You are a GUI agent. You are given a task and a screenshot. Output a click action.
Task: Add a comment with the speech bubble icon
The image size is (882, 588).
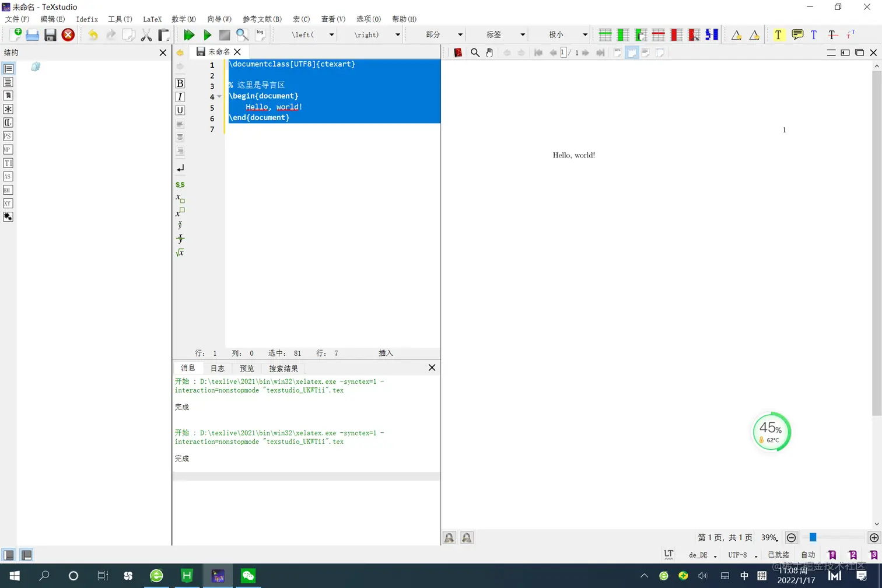pos(797,35)
